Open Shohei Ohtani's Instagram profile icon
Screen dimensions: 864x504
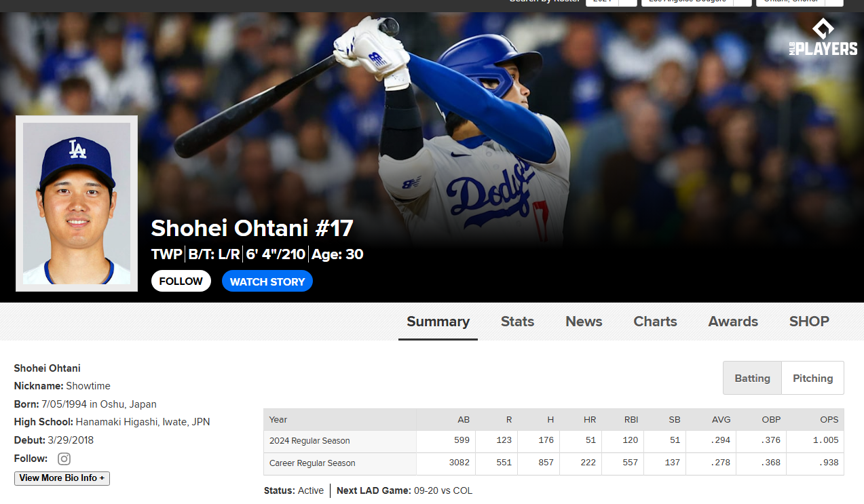tap(64, 459)
